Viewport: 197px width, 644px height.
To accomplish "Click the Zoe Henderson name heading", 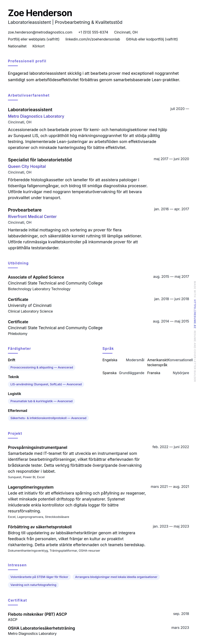I will [40, 13].
